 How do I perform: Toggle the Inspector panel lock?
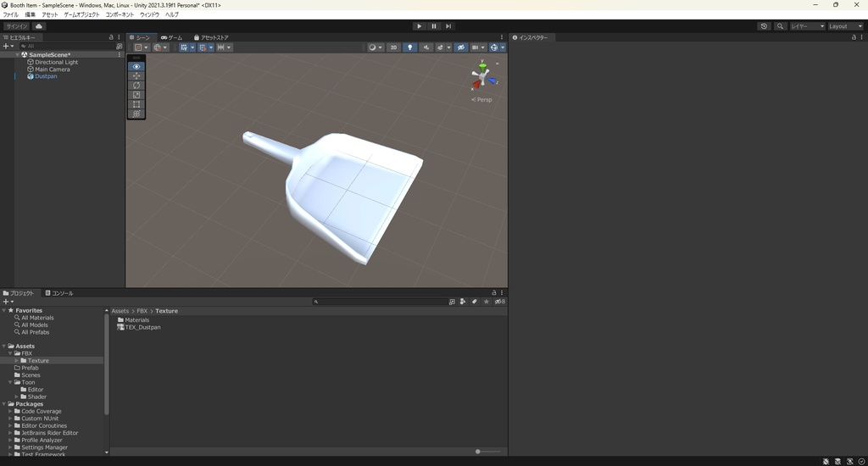tap(854, 37)
